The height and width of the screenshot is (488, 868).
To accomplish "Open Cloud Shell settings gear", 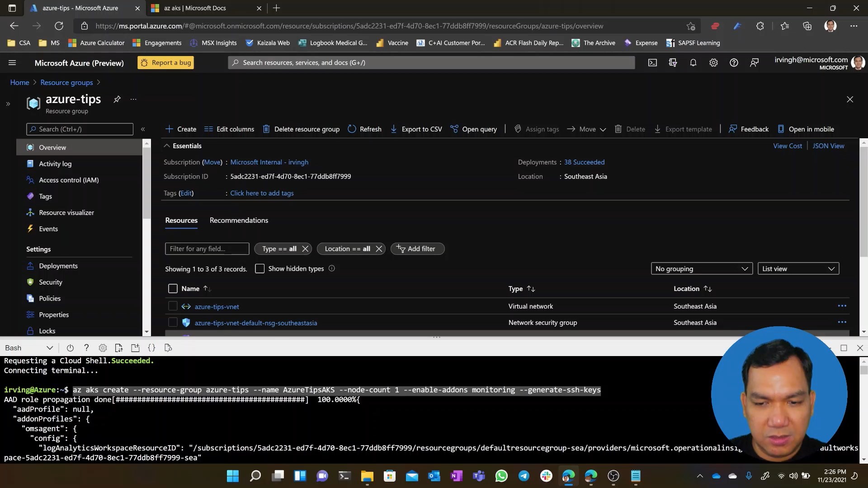I will pyautogui.click(x=103, y=348).
